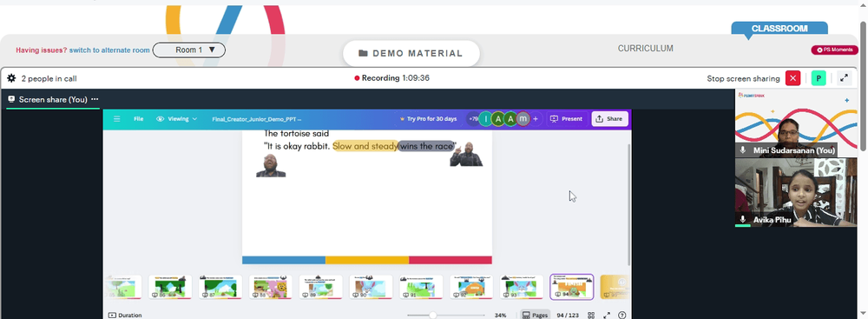The image size is (868, 319).
Task: Click the 'wins the race' highlighted text
Action: click(x=426, y=147)
